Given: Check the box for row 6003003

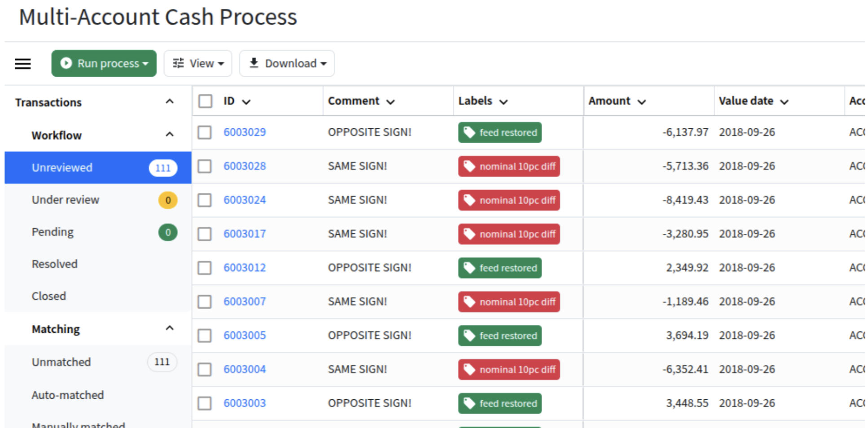Looking at the screenshot, I should click(205, 403).
